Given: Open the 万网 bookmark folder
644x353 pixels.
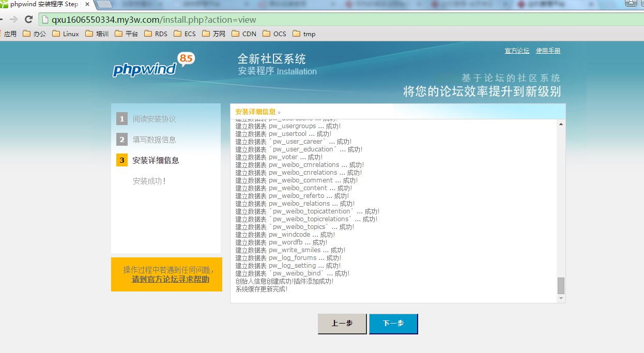Looking at the screenshot, I should 214,34.
